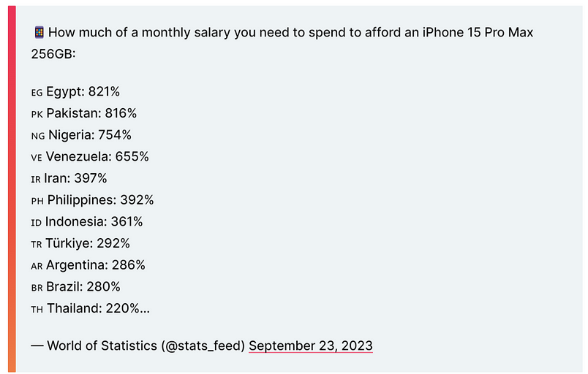Click the ID flag code before Indonesia
This screenshot has width=588, height=374.
tap(36, 222)
